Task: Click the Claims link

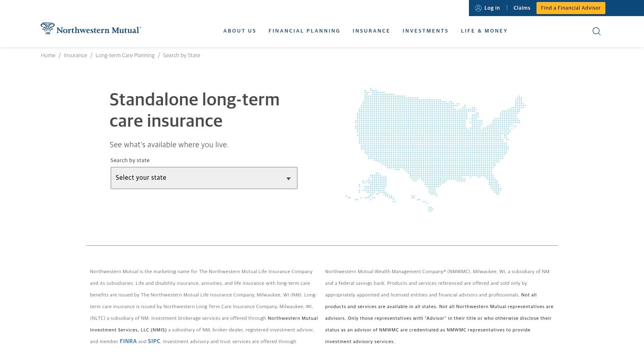Action: click(x=522, y=8)
